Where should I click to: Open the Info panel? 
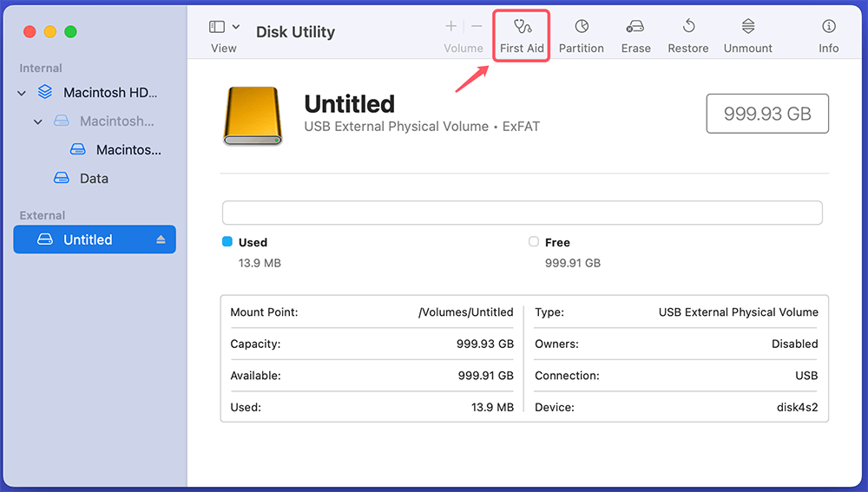click(x=828, y=36)
